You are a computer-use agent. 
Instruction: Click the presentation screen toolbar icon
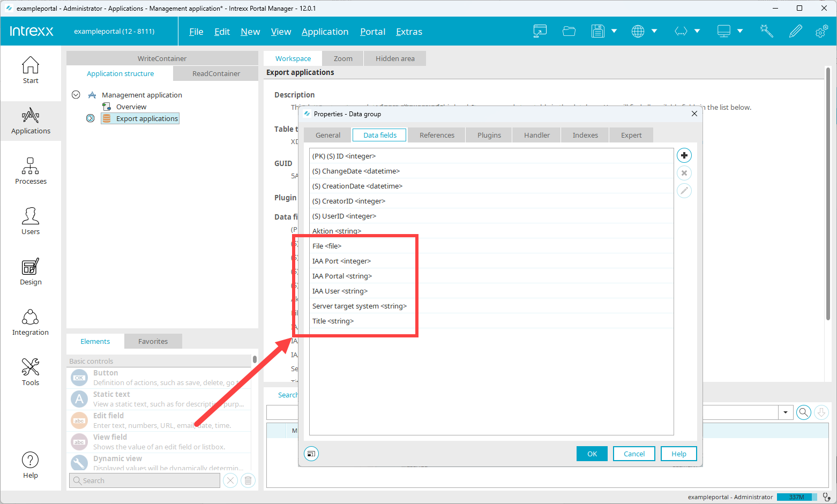click(x=540, y=32)
